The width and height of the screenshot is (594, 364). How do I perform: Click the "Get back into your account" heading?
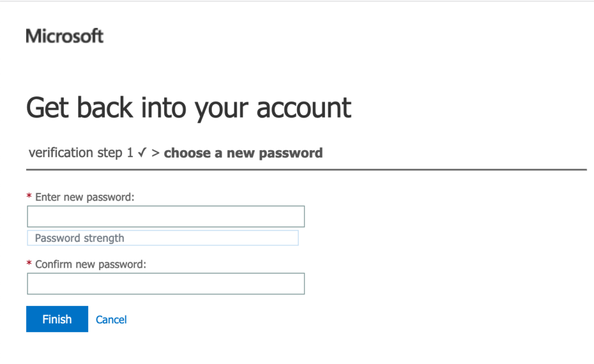pyautogui.click(x=189, y=108)
